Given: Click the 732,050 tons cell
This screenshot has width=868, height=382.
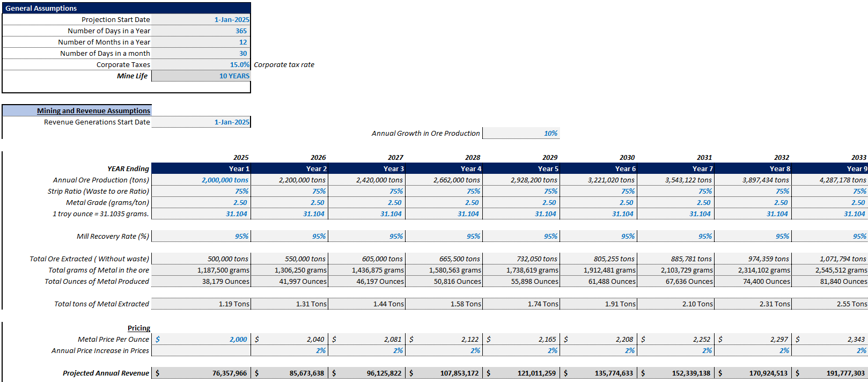Looking at the screenshot, I should (521, 259).
